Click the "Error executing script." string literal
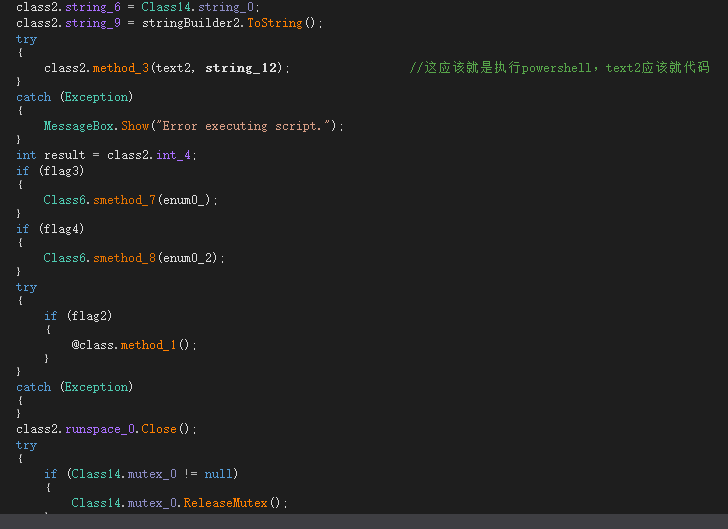Image resolution: width=728 pixels, height=529 pixels. [246, 126]
